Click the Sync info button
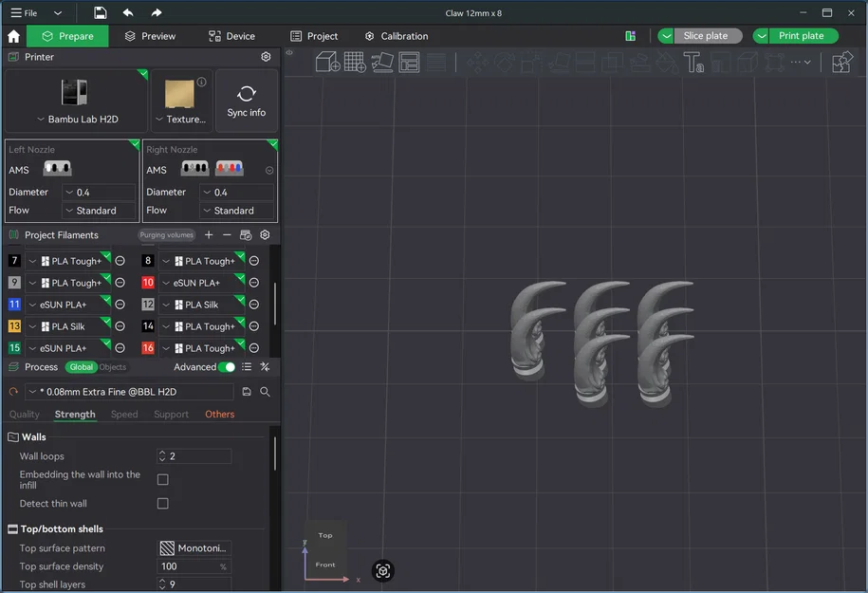 [x=247, y=101]
